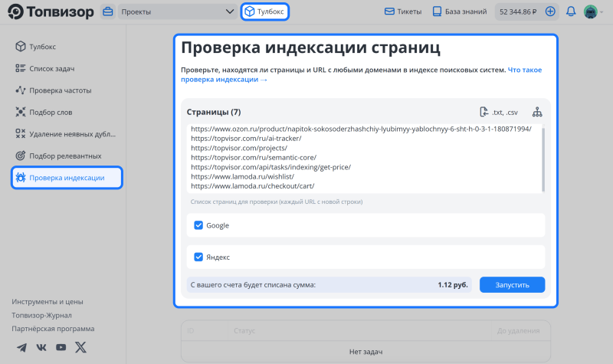Click the Тулбокс cube icon in sidebar
The width and height of the screenshot is (613, 364).
pos(21,47)
